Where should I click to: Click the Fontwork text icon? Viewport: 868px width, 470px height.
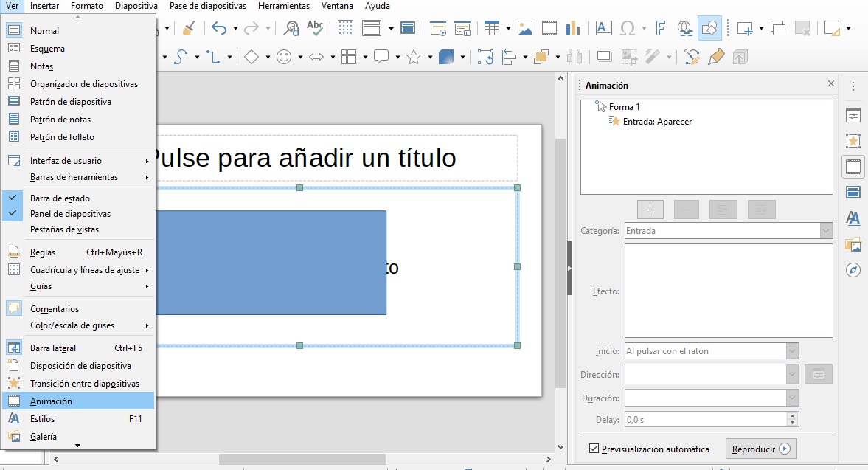661,28
